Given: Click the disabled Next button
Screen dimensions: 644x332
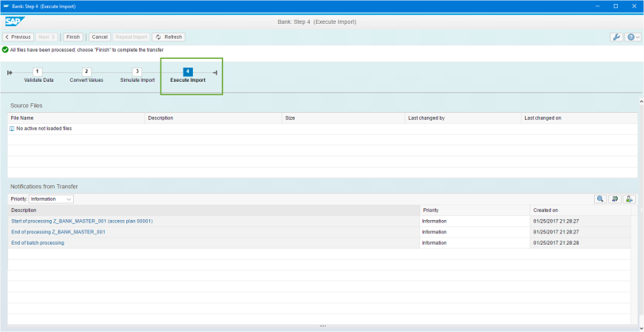Looking at the screenshot, I should (x=46, y=37).
